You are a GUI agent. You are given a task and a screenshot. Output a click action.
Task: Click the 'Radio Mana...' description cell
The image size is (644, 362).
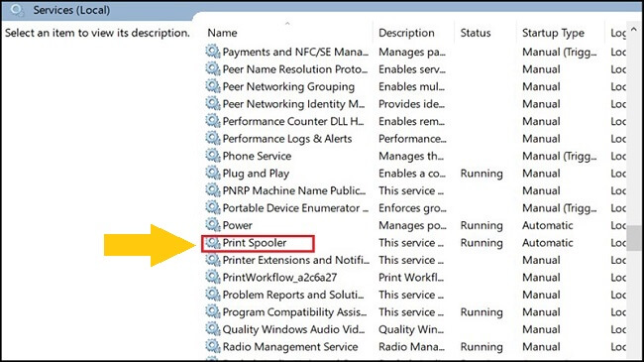coord(411,347)
